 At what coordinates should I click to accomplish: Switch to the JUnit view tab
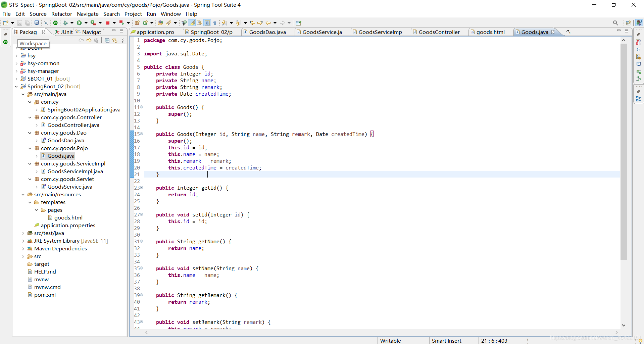point(64,32)
